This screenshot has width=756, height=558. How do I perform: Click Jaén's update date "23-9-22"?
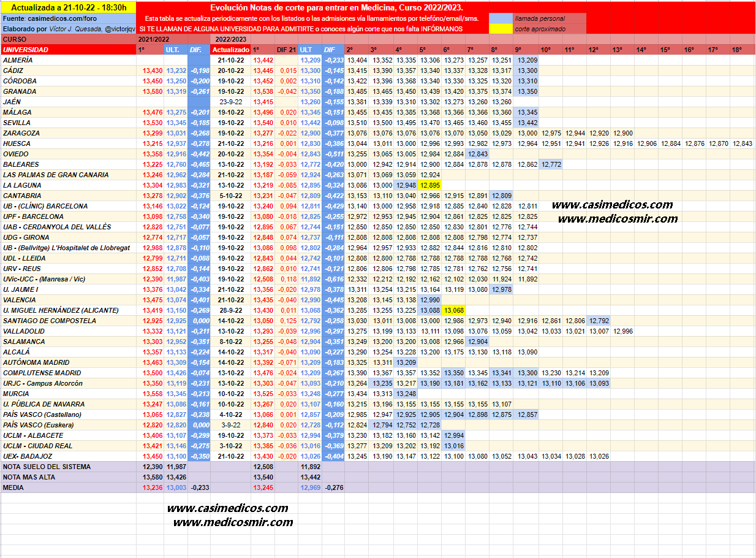click(x=230, y=102)
